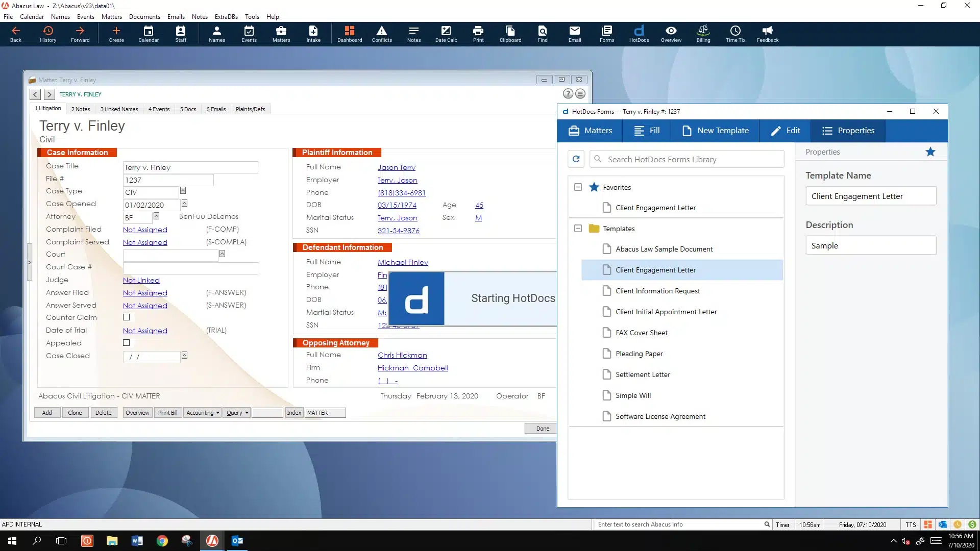This screenshot has width=980, height=551.
Task: Open the Conflicts check tool
Action: pyautogui.click(x=381, y=34)
